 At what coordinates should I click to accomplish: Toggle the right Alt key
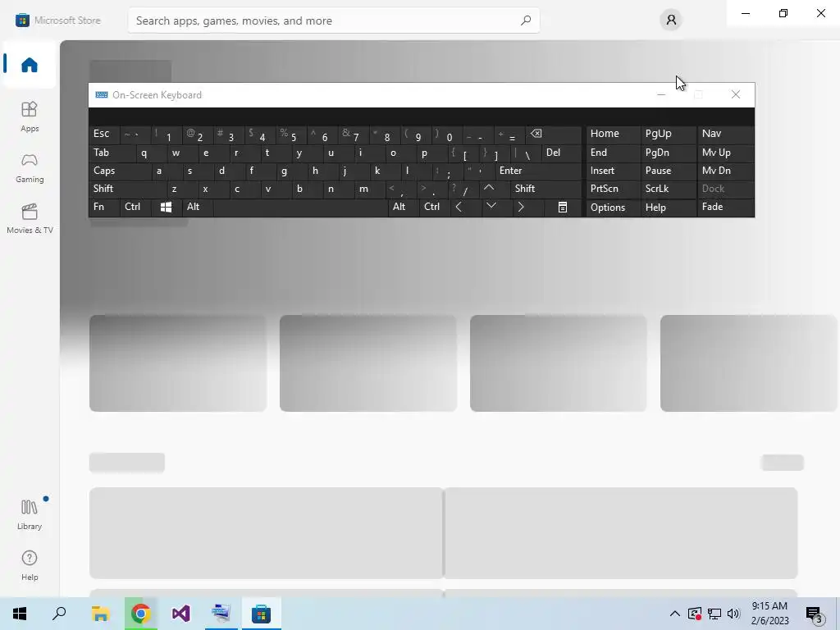404,207
